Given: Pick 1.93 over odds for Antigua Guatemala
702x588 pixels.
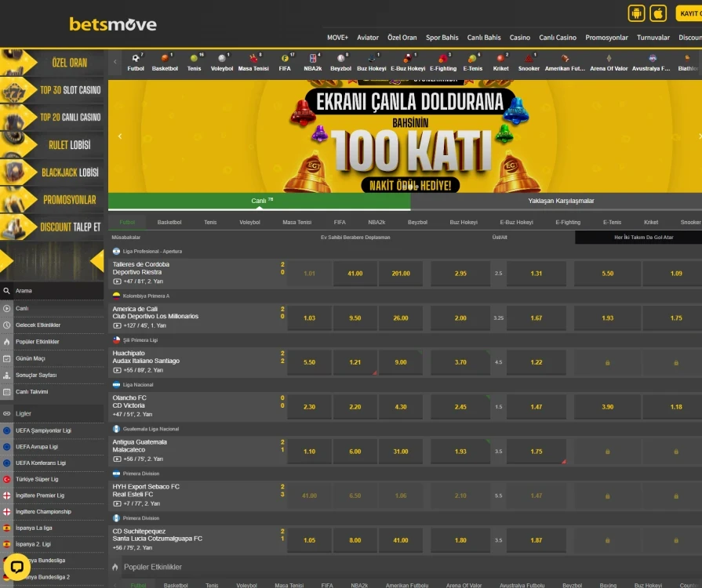Looking at the screenshot, I should (x=460, y=452).
